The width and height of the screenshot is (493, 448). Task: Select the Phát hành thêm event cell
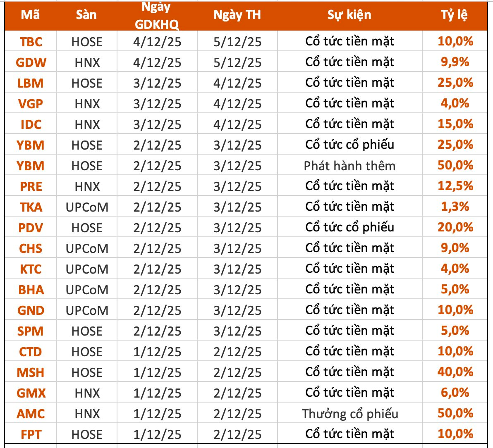349,166
